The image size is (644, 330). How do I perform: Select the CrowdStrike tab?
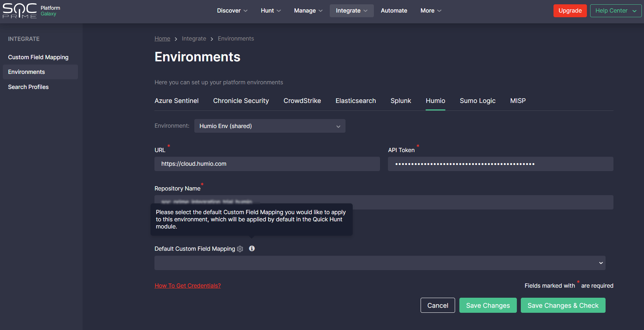(x=302, y=101)
